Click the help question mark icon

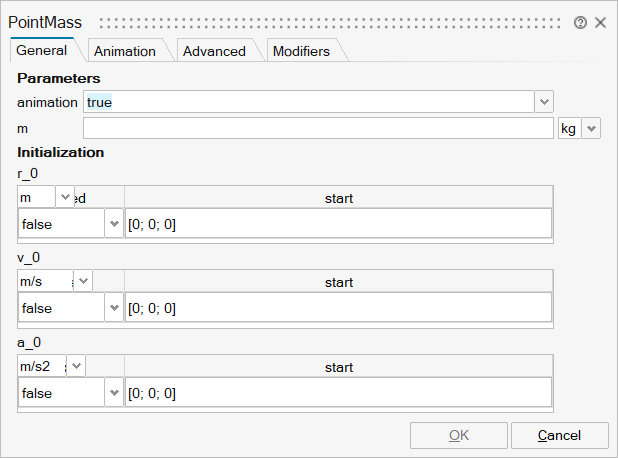pyautogui.click(x=580, y=22)
